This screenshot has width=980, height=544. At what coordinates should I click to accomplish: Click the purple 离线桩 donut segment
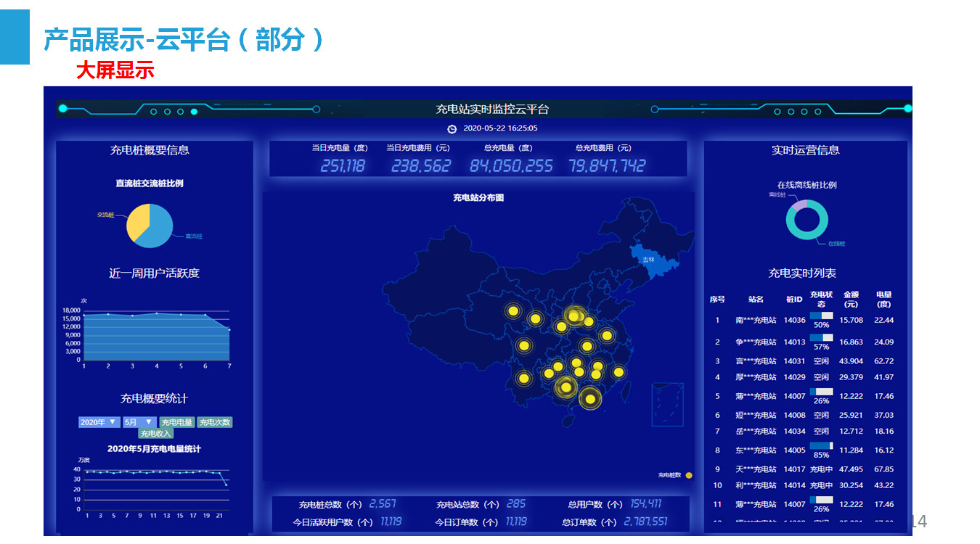(x=799, y=206)
